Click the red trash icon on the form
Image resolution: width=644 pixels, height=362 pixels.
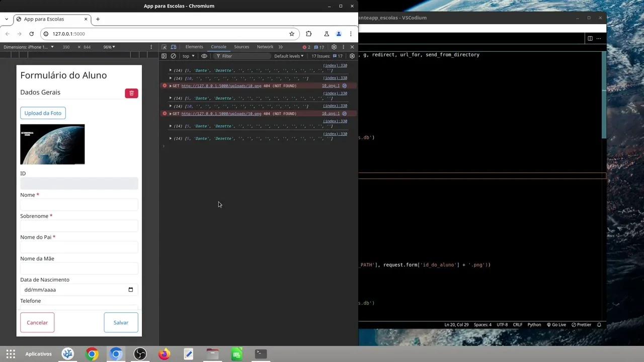point(131,93)
